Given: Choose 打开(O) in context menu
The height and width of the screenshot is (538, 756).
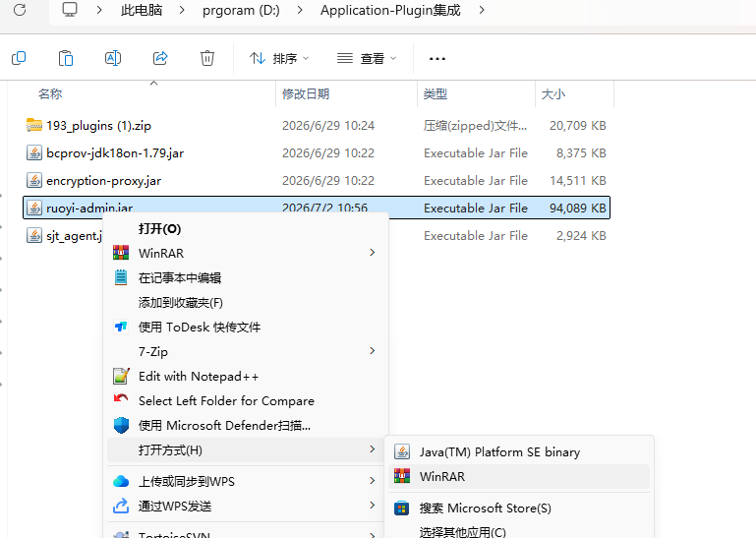Looking at the screenshot, I should 247,229.
